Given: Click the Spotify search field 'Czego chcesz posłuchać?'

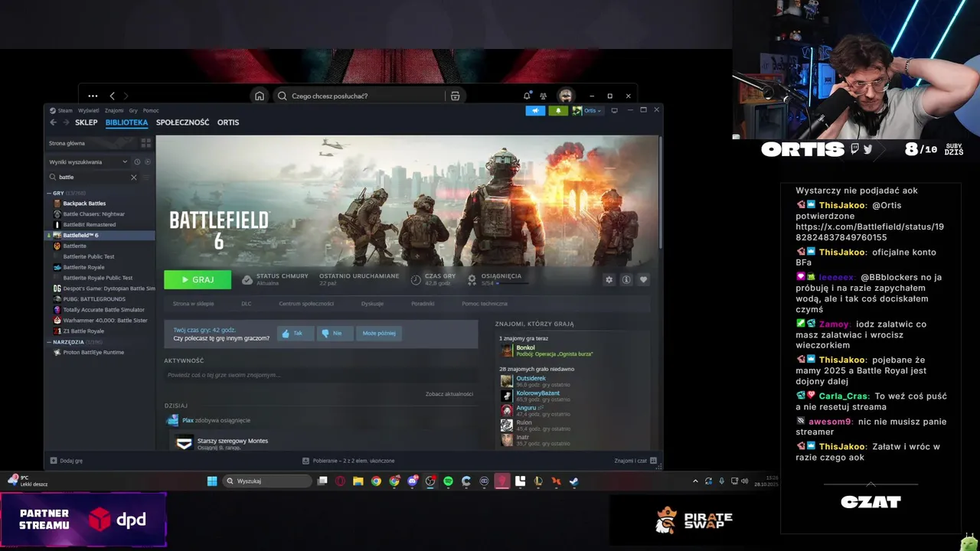Looking at the screenshot, I should (359, 96).
